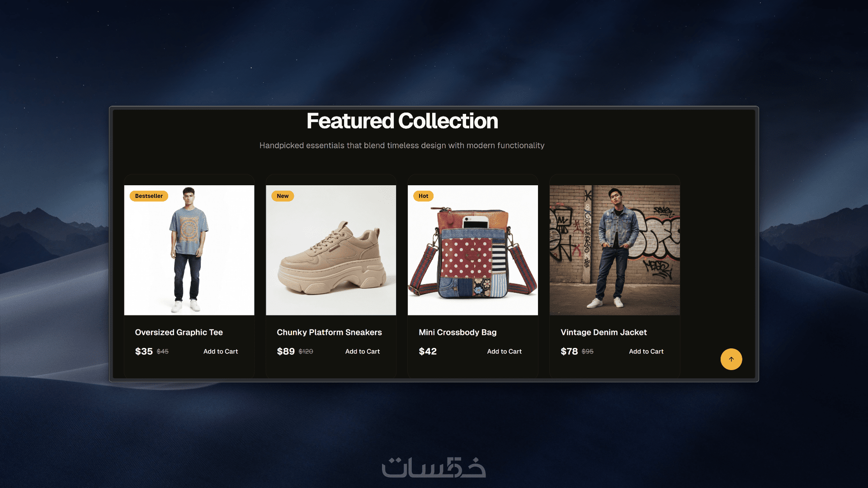Click the $89 sneakers price

tap(286, 352)
